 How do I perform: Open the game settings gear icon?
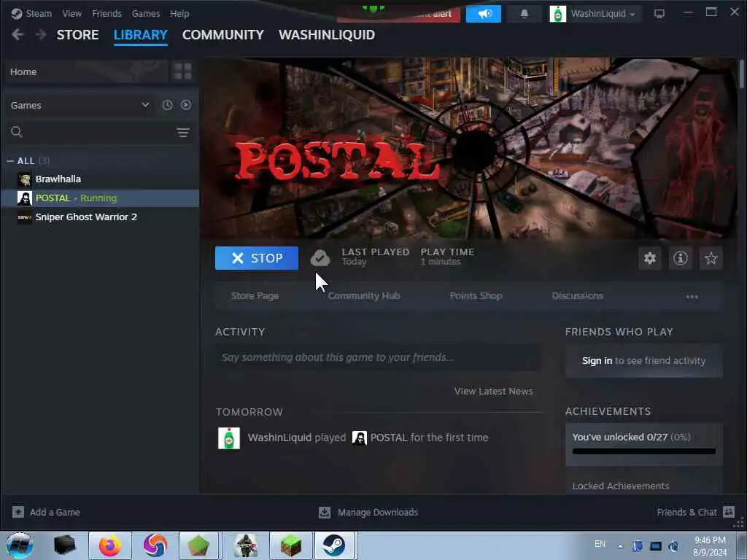tap(650, 258)
